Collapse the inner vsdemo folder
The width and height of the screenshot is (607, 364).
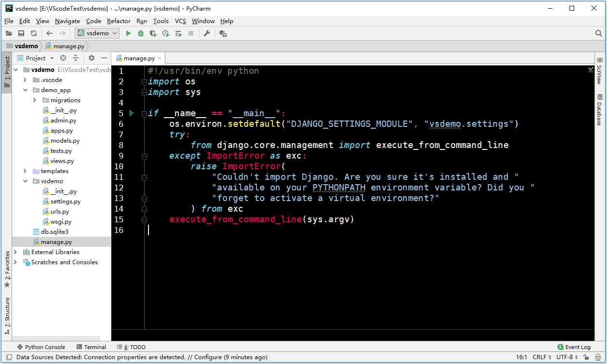(25, 181)
